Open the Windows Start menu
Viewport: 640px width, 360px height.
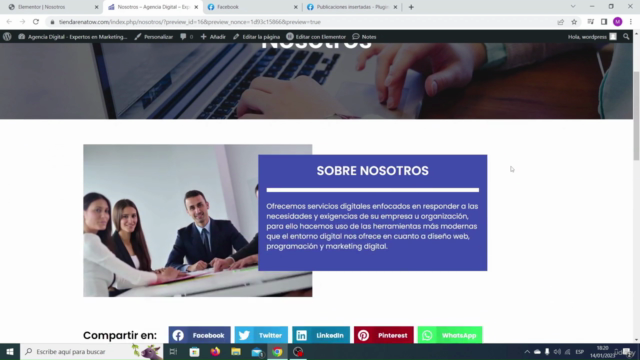10,351
